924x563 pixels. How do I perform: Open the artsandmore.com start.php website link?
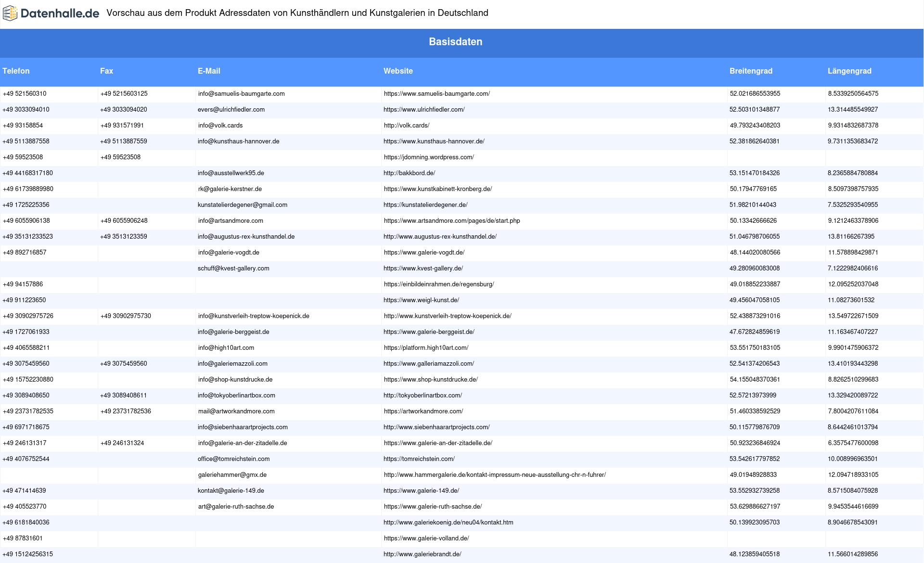[x=452, y=221]
